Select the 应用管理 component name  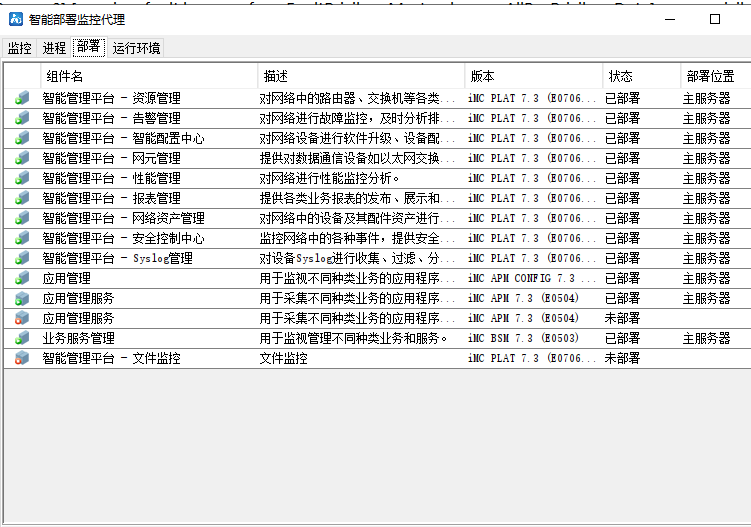tap(67, 278)
